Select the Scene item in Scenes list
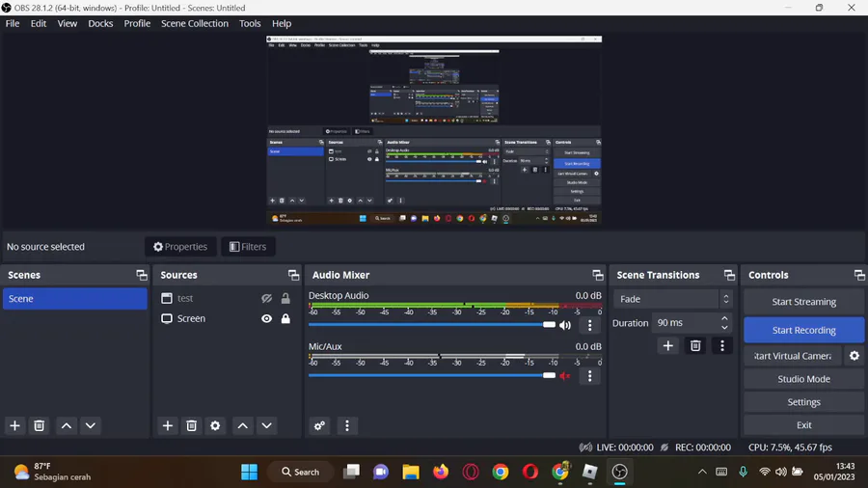This screenshot has width=868, height=488. pos(74,299)
